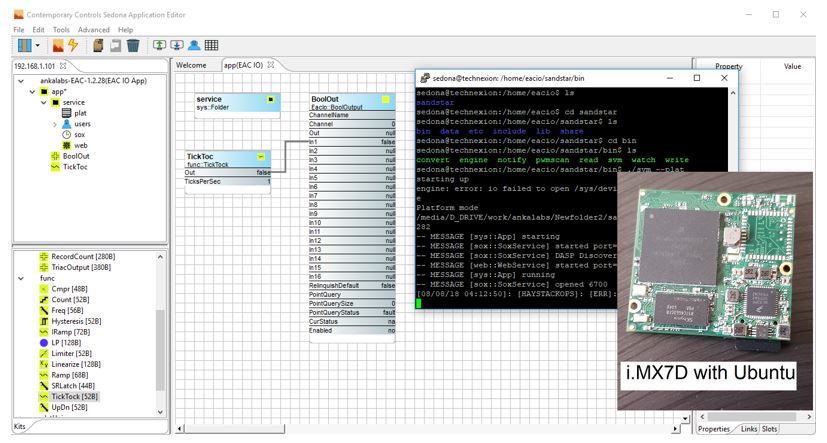Open the Help menu
This screenshot has width=827, height=443.
(x=126, y=30)
